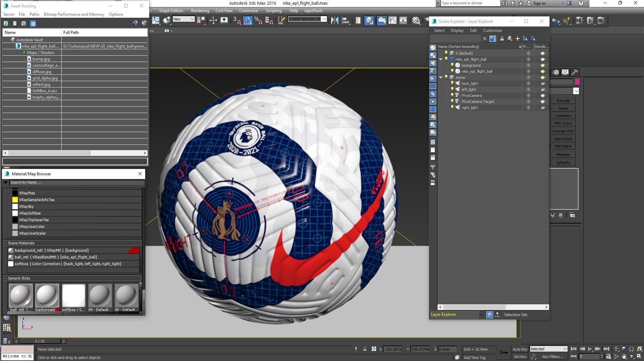
Task: Toggle freeze snowflake for left_light
Action: pyautogui.click(x=528, y=89)
